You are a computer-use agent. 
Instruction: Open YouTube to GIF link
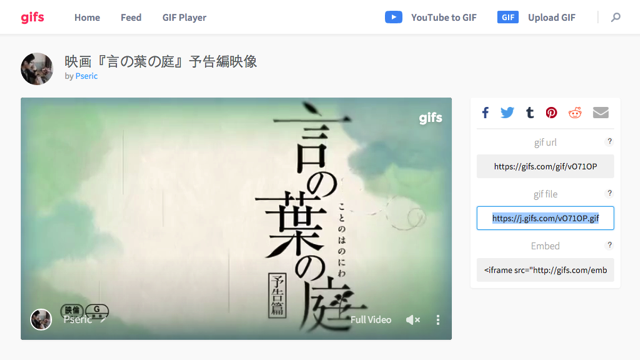[444, 18]
